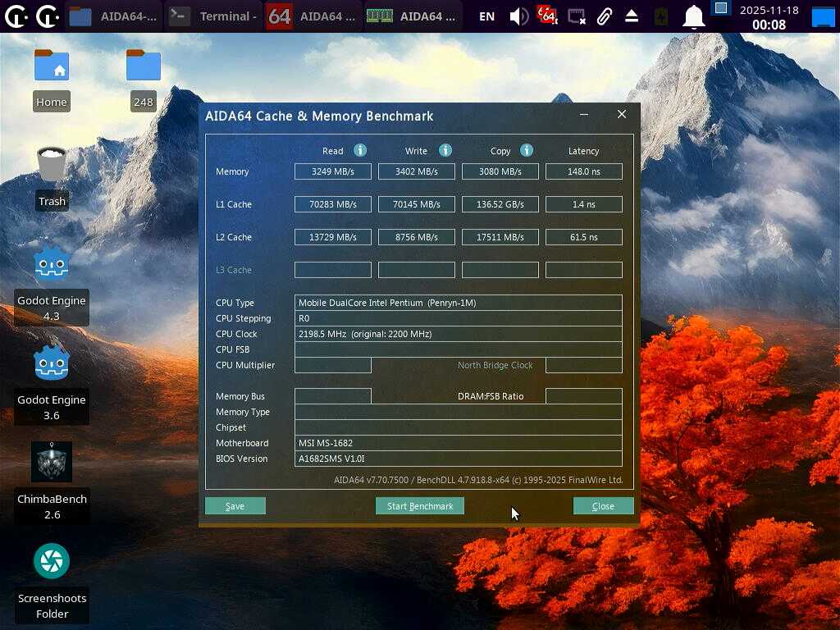Close the benchmark window with X
Image resolution: width=840 pixels, height=630 pixels.
point(622,114)
